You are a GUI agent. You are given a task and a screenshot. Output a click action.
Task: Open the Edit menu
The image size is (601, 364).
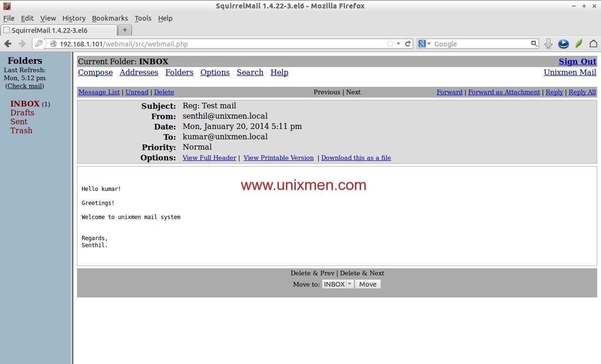tap(27, 18)
